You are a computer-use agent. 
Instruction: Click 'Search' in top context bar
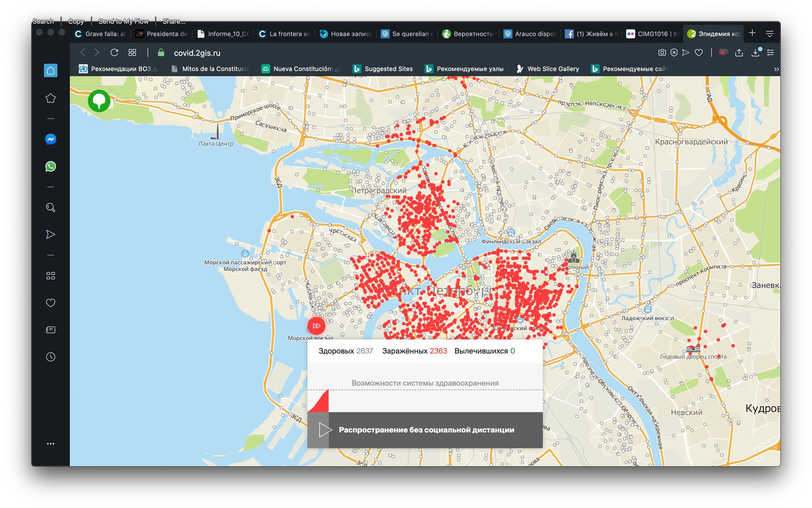pyautogui.click(x=43, y=21)
